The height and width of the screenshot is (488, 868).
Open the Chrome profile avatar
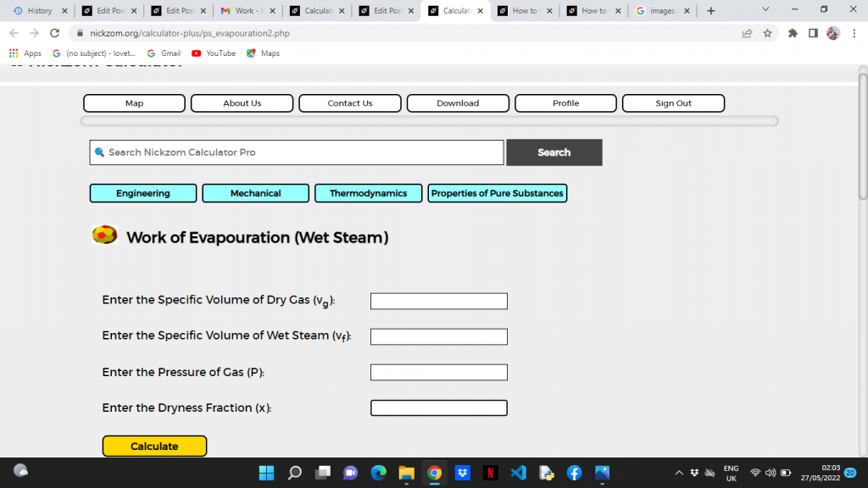tap(833, 33)
